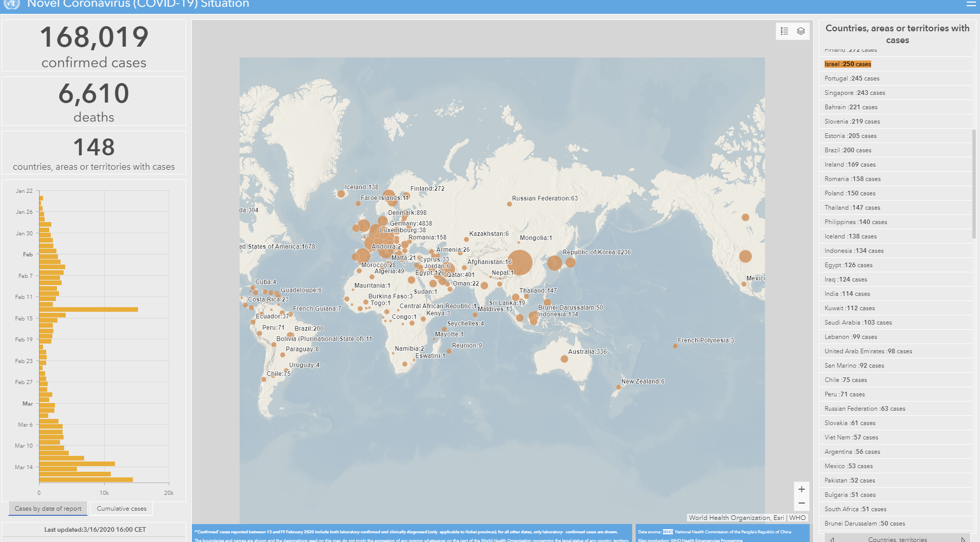Select Australia:336 label on the map
Image resolution: width=980 pixels, height=542 pixels.
587,352
